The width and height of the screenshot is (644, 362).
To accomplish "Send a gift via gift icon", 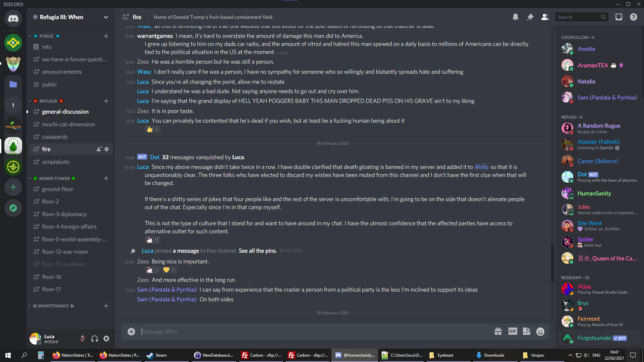I will click(x=498, y=331).
